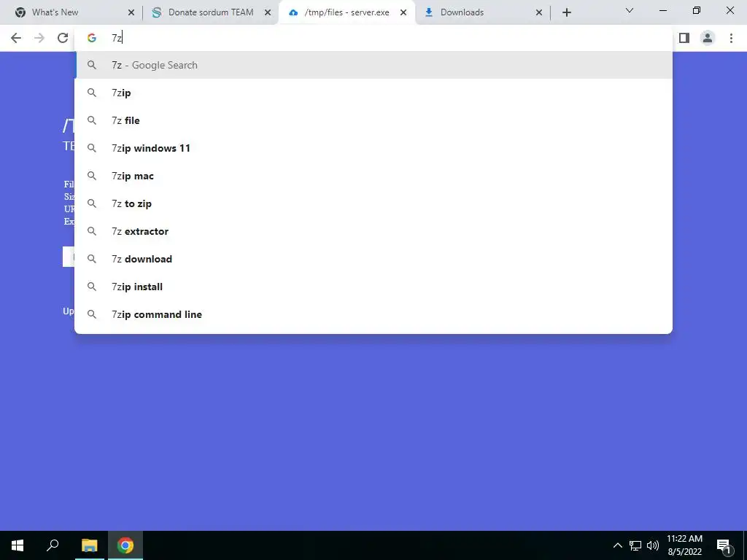Pick the '7z to zip' suggestion
This screenshot has height=560, width=747.
point(373,203)
